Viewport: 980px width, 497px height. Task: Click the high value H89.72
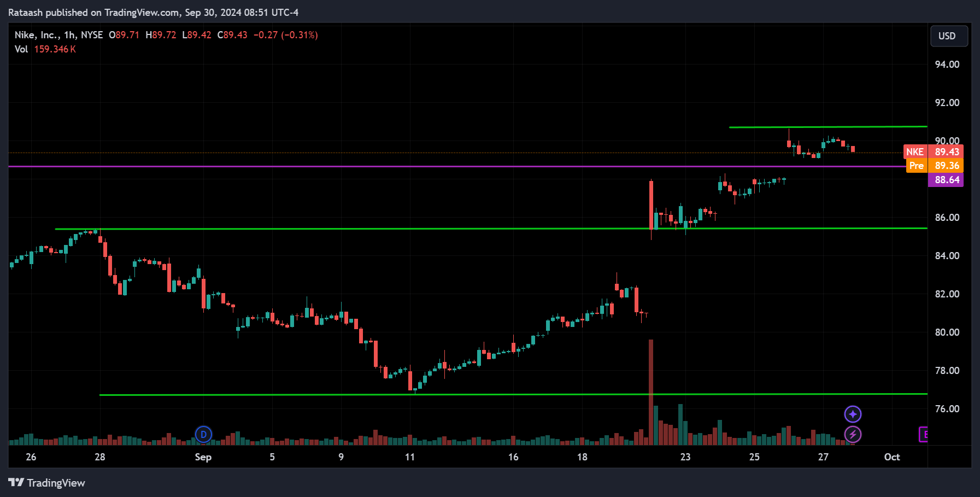click(161, 35)
